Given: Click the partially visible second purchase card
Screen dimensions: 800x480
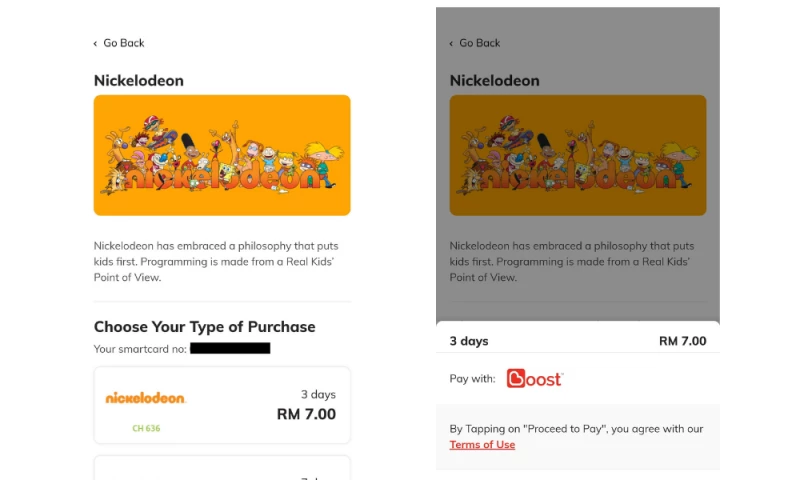Looking at the screenshot, I should [222, 467].
